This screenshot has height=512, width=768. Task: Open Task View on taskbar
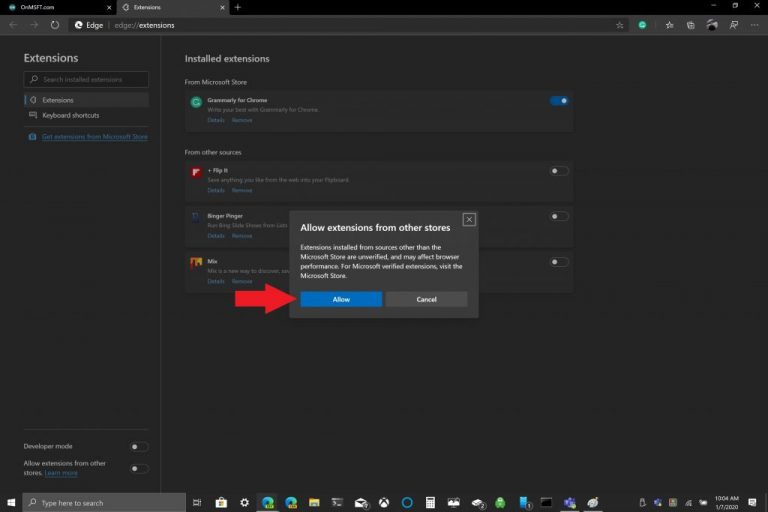(x=197, y=503)
